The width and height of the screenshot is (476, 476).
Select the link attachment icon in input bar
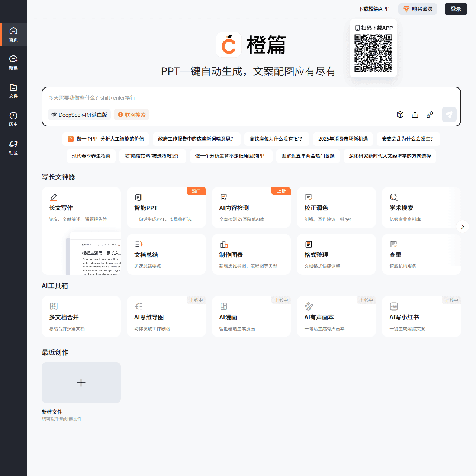pyautogui.click(x=430, y=115)
